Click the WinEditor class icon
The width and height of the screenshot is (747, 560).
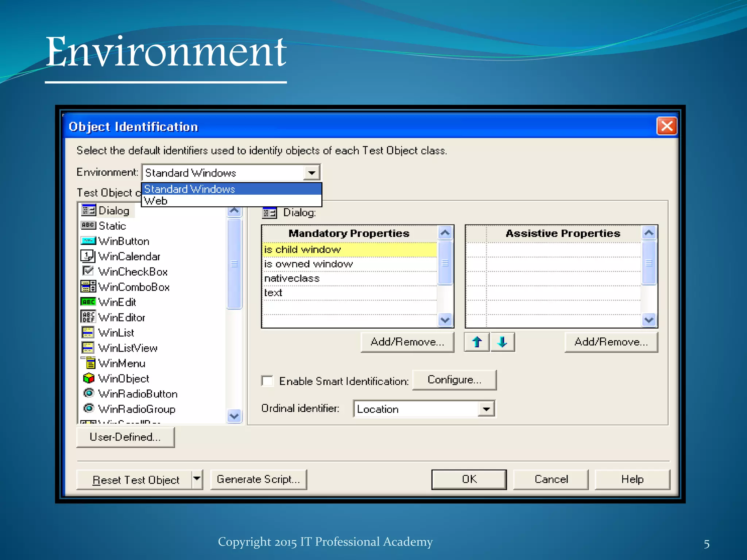(88, 316)
